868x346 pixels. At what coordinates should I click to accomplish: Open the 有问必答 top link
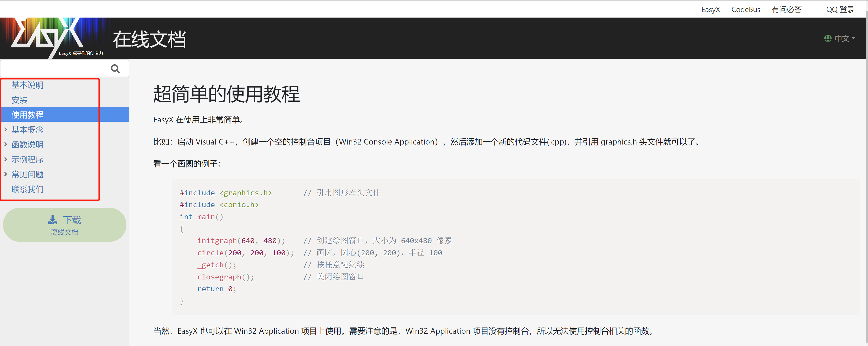point(786,9)
